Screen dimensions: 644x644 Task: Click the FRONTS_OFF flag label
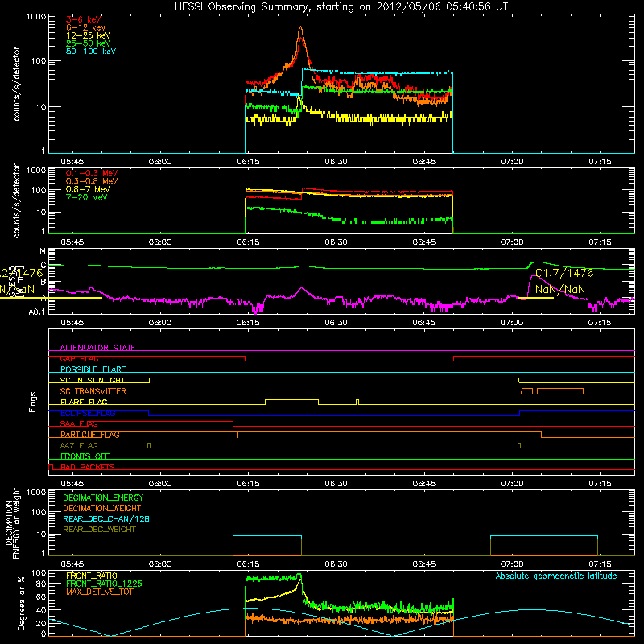[85, 456]
